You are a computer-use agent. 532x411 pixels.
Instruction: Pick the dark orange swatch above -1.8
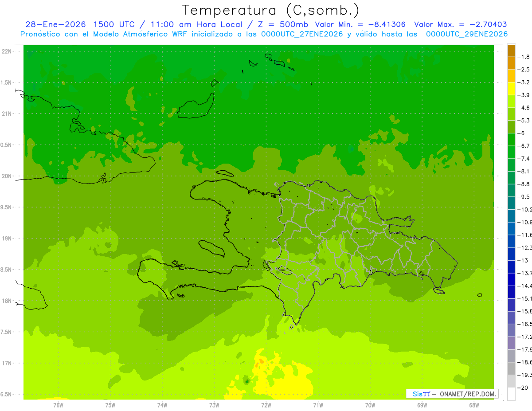click(511, 51)
